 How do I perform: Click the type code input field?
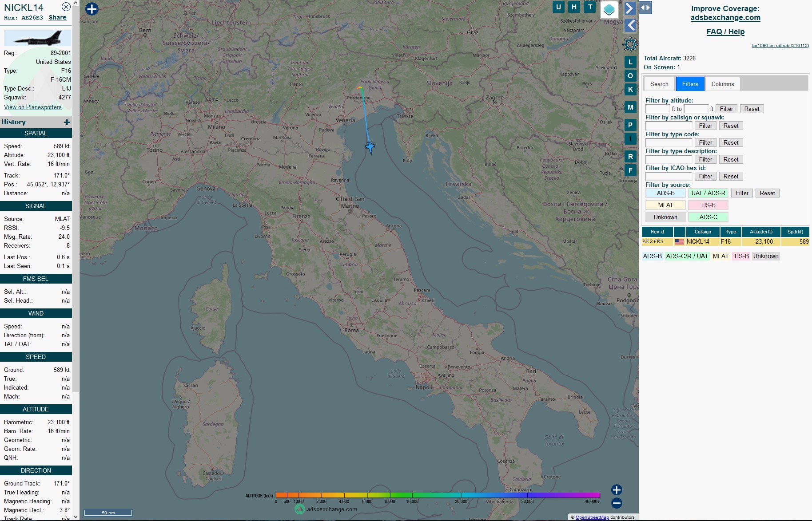pyautogui.click(x=669, y=142)
